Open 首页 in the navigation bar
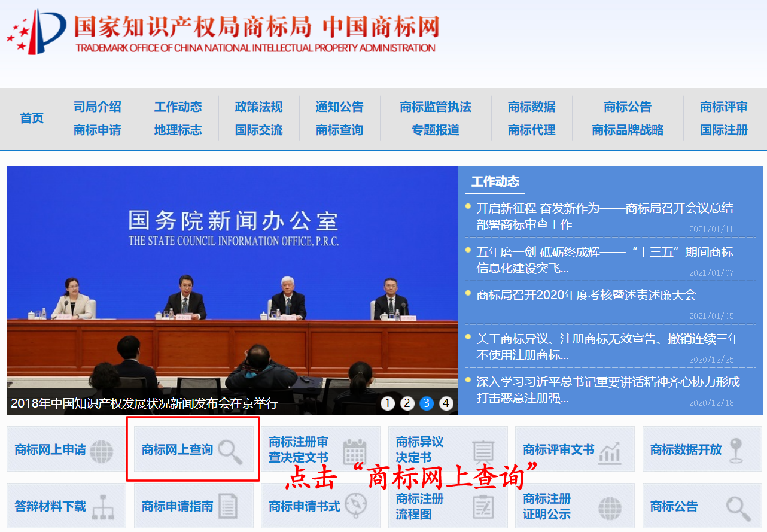 coord(32,118)
